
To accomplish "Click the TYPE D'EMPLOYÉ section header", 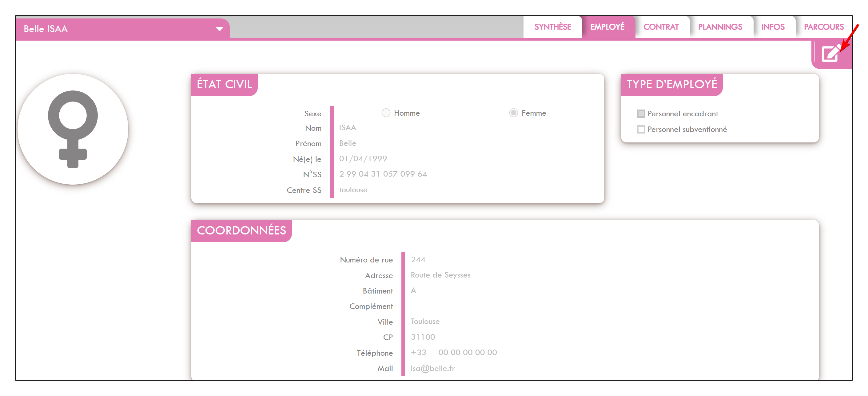I will (x=671, y=84).
